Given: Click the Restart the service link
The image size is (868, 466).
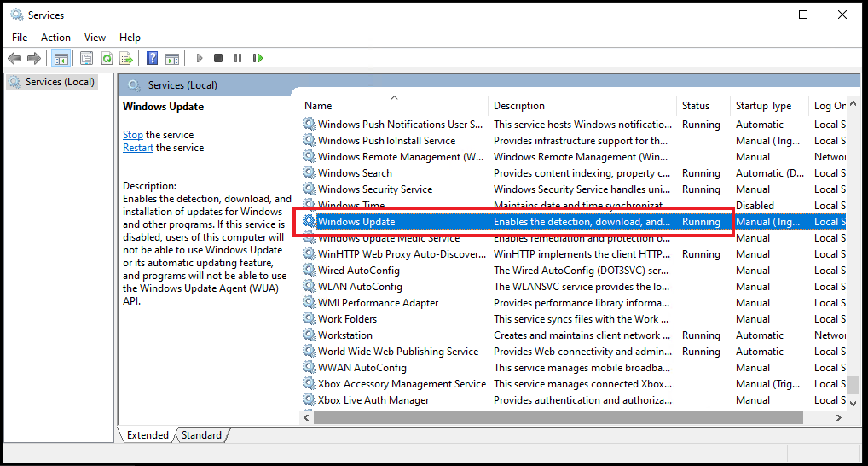Looking at the screenshot, I should coord(138,148).
